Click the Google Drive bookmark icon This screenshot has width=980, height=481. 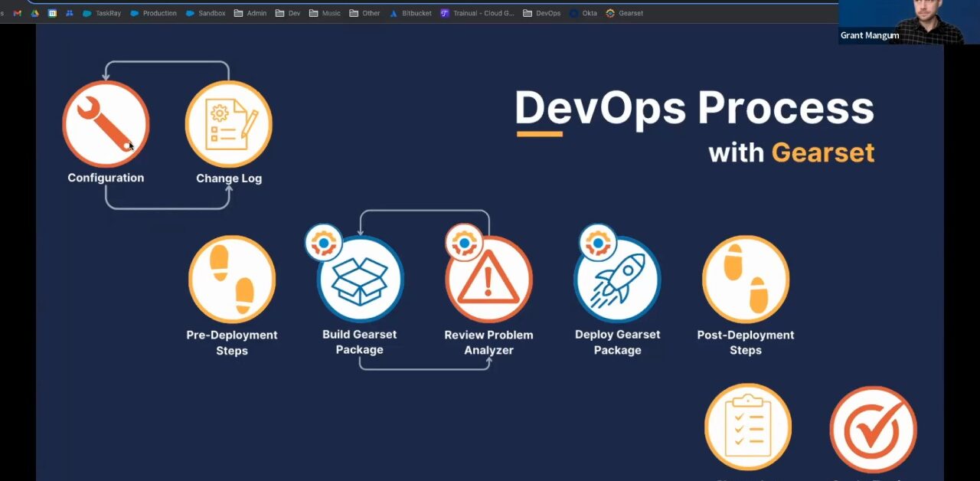[x=34, y=13]
